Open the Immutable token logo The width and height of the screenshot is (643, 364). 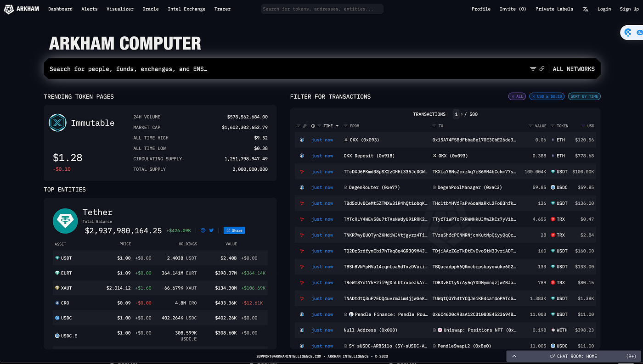coord(58,123)
